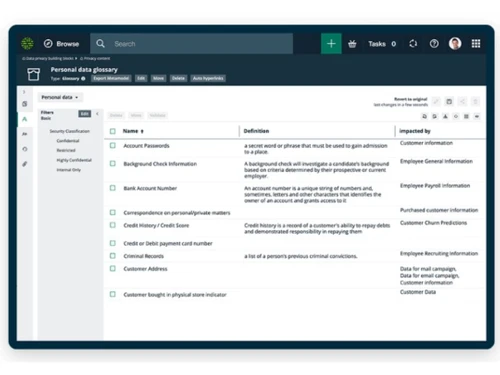
Task: Check the Account Passwords row checkbox
Action: (x=113, y=146)
